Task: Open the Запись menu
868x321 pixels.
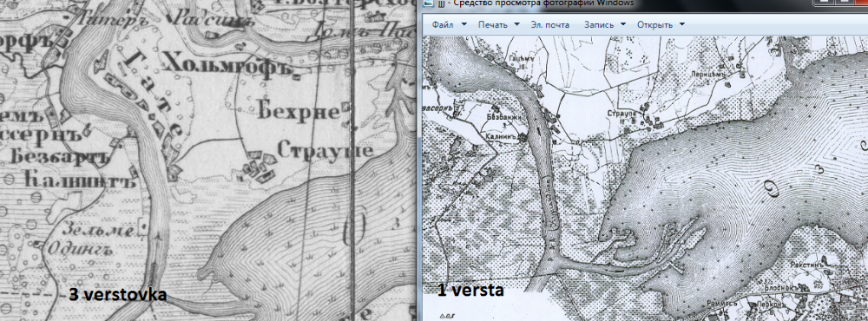Action: pos(599,25)
